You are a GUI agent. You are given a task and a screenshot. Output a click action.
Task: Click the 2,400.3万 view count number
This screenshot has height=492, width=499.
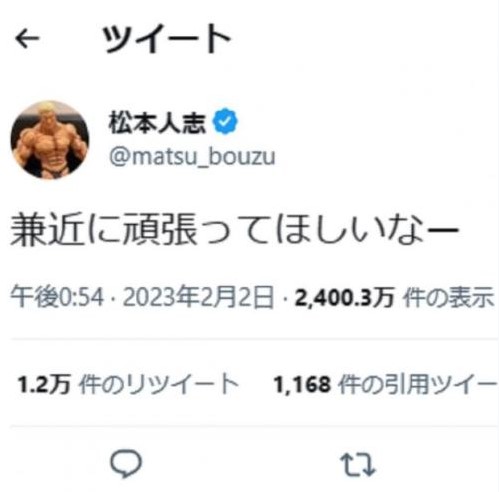tap(344, 297)
